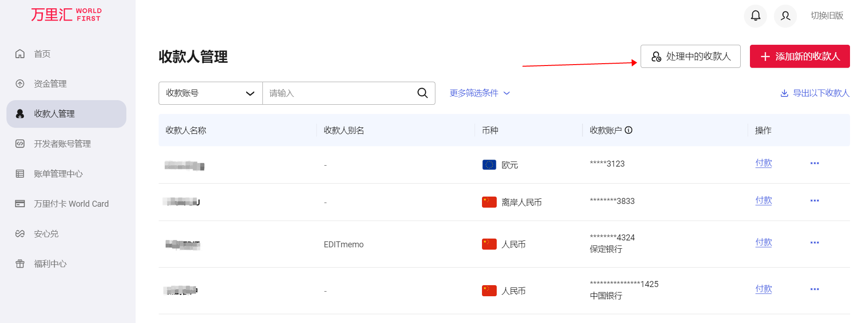Expand 更多筛选条件 filter options

click(x=480, y=93)
